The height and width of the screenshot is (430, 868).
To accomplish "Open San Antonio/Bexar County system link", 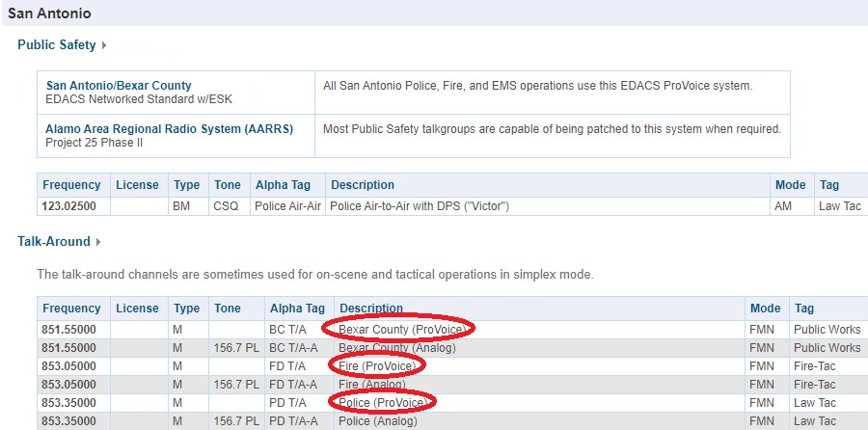I will click(x=119, y=86).
